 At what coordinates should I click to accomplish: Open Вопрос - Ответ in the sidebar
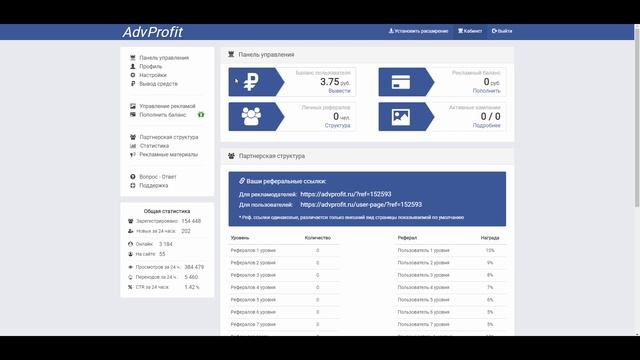[x=158, y=177]
